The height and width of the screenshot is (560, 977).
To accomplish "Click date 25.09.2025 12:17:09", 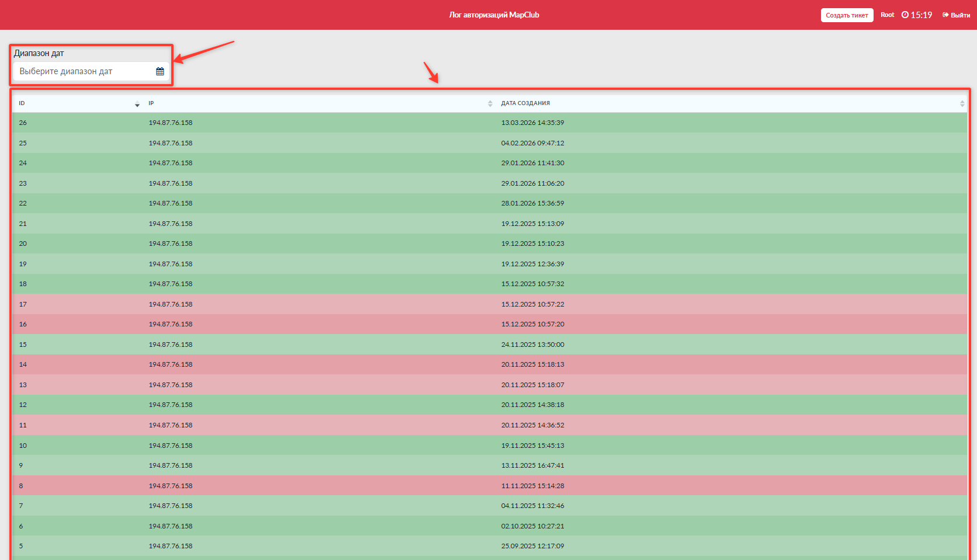I will pos(533,546).
